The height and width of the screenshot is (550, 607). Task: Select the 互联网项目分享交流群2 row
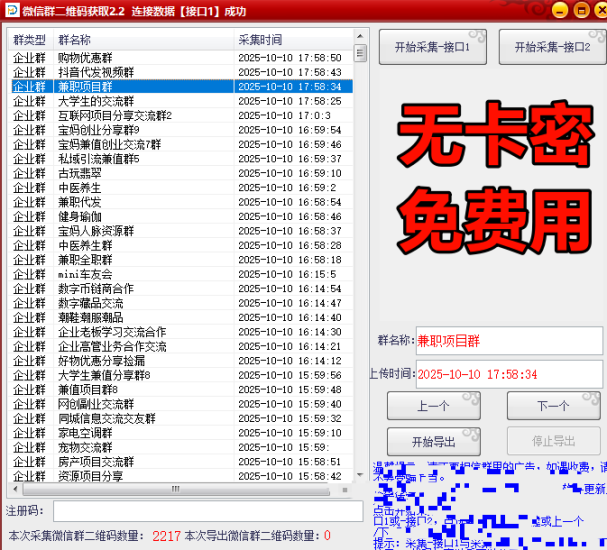coord(180,115)
